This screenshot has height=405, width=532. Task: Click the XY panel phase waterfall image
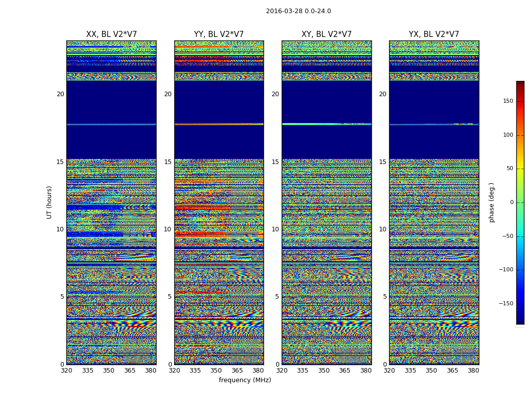326,202
